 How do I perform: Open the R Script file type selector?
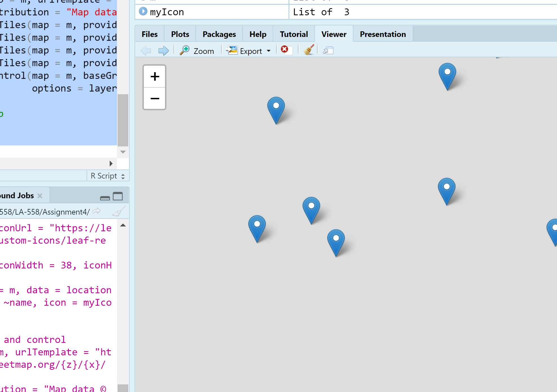point(108,176)
